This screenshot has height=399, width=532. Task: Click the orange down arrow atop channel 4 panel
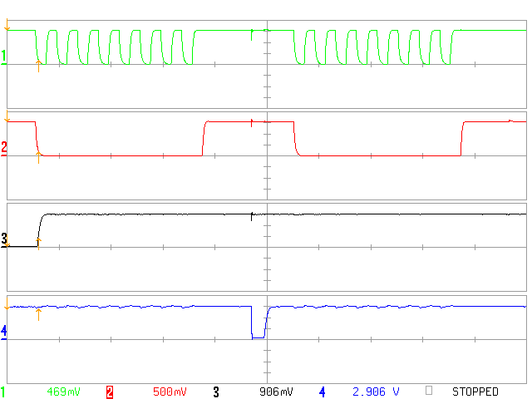point(7,303)
